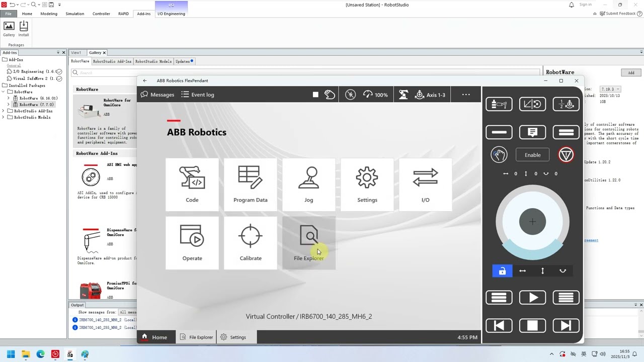The width and height of the screenshot is (644, 362).
Task: Click the Install package ribbon icon
Action: (24, 29)
